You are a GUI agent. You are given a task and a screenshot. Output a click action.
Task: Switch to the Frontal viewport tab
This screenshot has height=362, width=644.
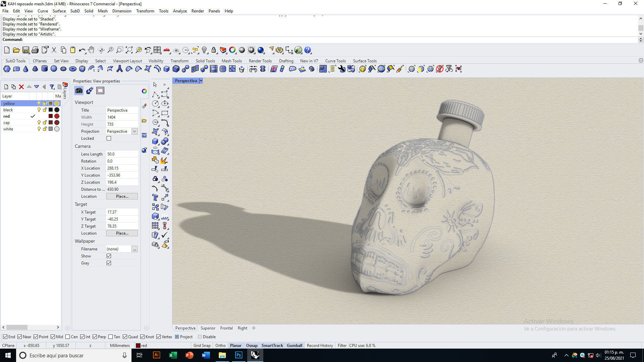[x=226, y=328]
